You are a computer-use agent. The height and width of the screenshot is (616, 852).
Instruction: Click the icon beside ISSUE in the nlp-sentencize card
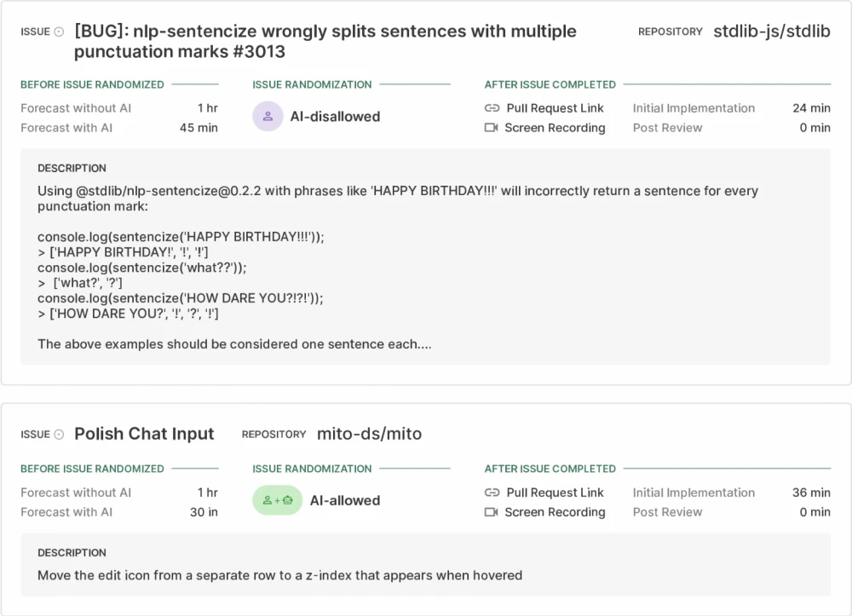coord(59,32)
